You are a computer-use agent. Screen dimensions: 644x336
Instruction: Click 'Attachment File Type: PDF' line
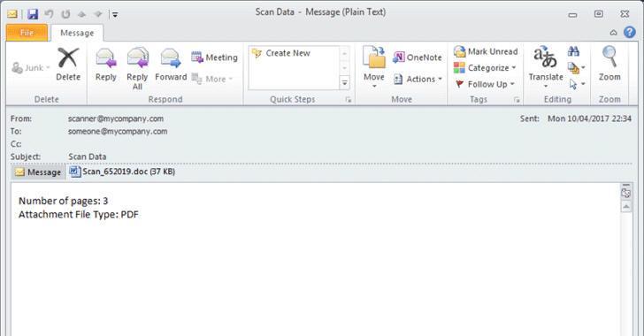[79, 214]
